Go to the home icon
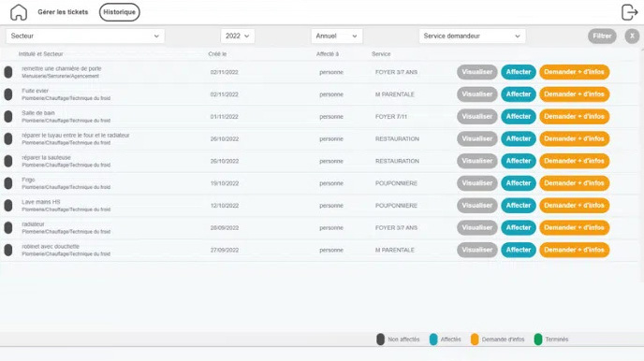Screen dimensions: 644x361 coord(19,12)
